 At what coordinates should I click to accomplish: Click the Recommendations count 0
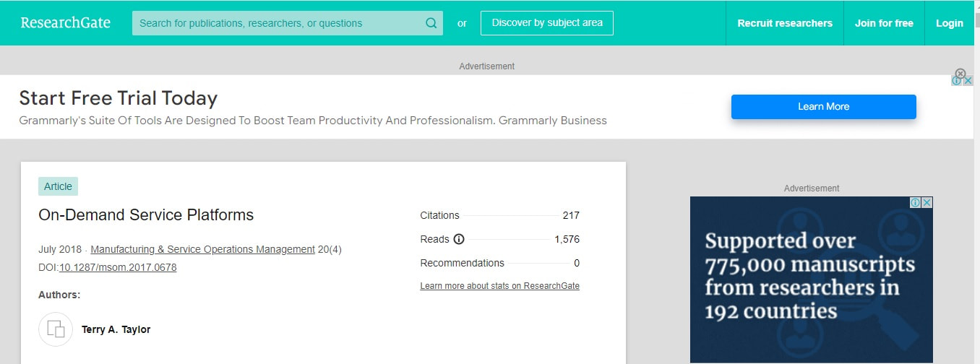[x=577, y=263]
